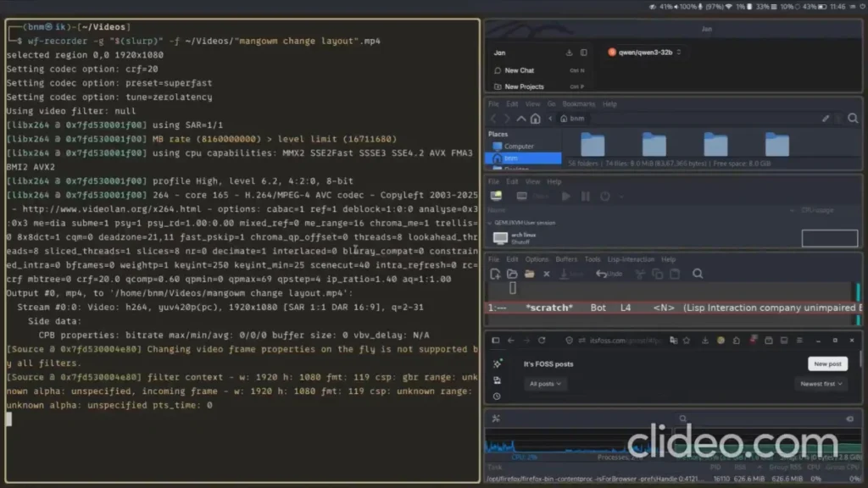Open the Lisp-Interaction menu in Emacs

[x=631, y=259]
